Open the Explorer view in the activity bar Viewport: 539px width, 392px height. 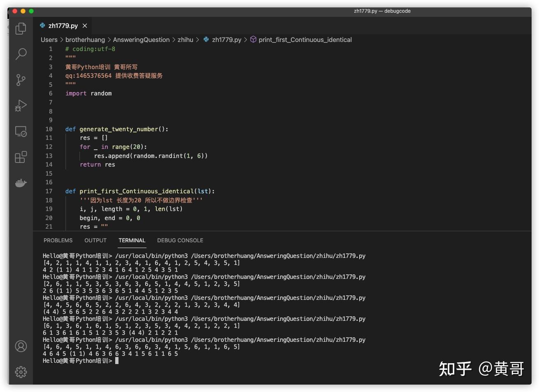[21, 28]
